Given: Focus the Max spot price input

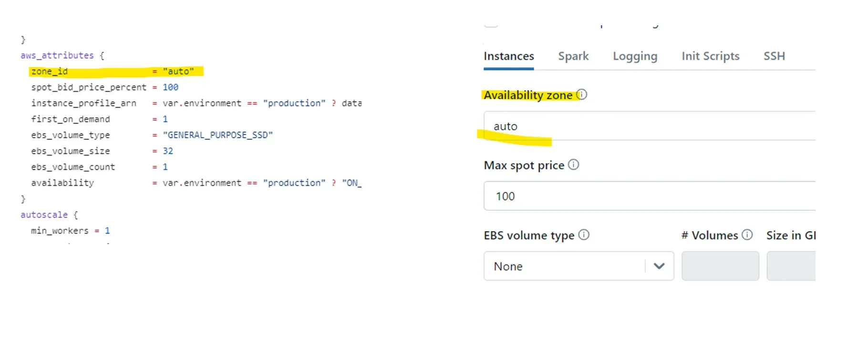Looking at the screenshot, I should click(649, 196).
